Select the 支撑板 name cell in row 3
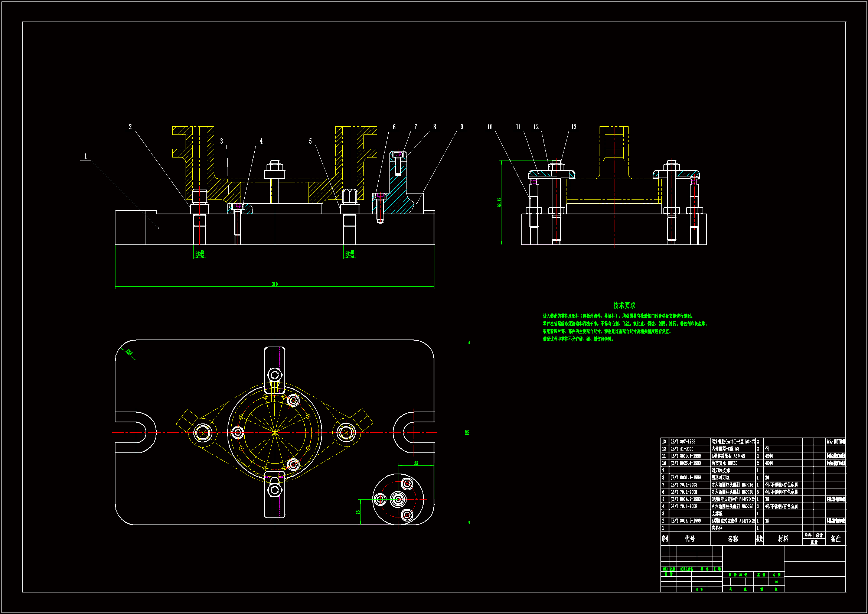The image size is (868, 614). [717, 513]
